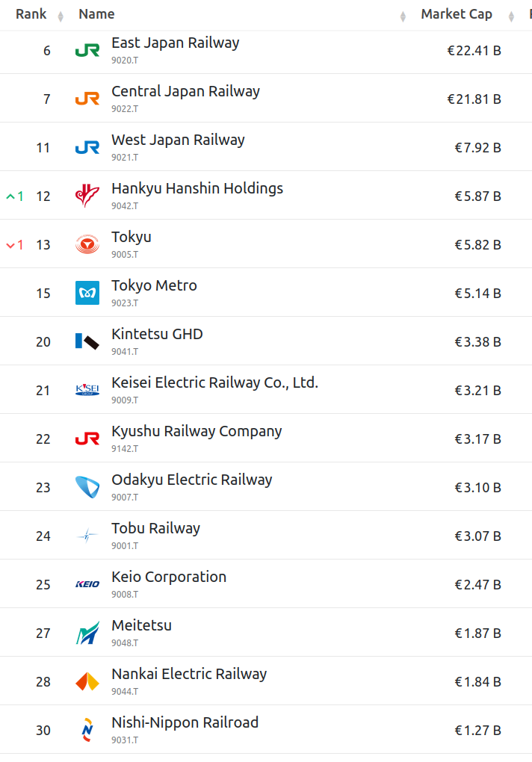This screenshot has width=532, height=762.
Task: Click the Kintetsu GHD logo icon
Action: point(87,341)
